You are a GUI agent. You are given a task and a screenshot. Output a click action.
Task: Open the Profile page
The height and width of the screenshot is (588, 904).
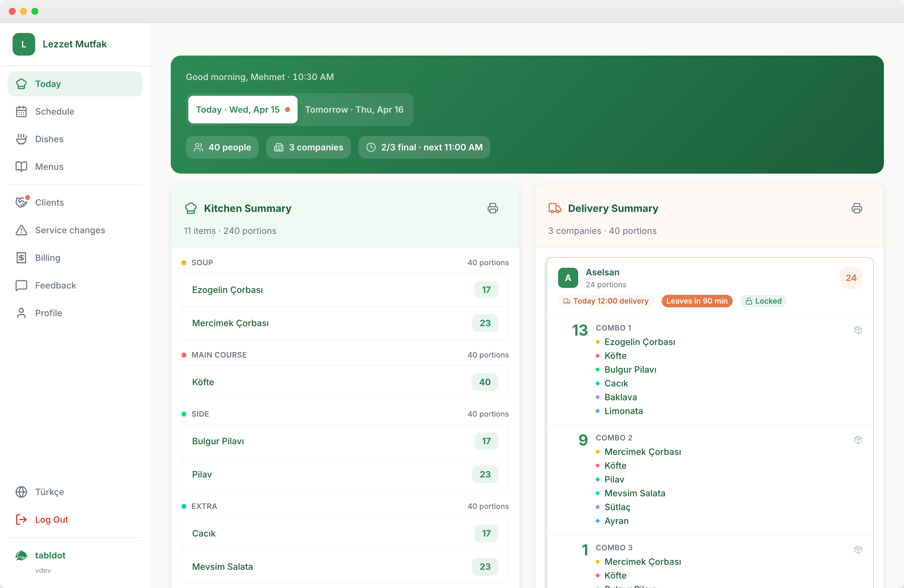[75, 313]
